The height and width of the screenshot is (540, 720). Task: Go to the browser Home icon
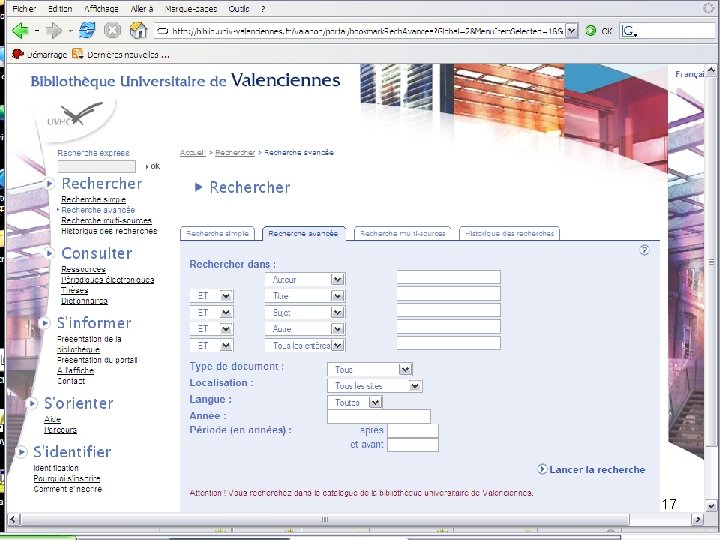tap(138, 30)
